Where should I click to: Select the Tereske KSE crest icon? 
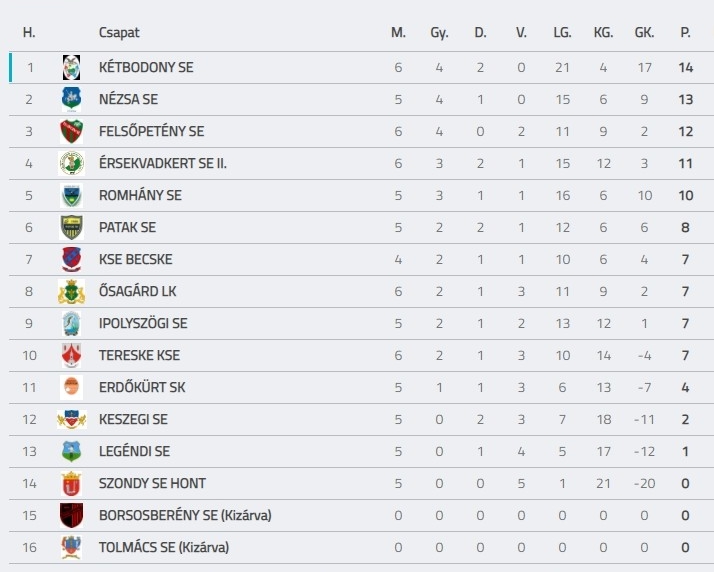coord(71,355)
